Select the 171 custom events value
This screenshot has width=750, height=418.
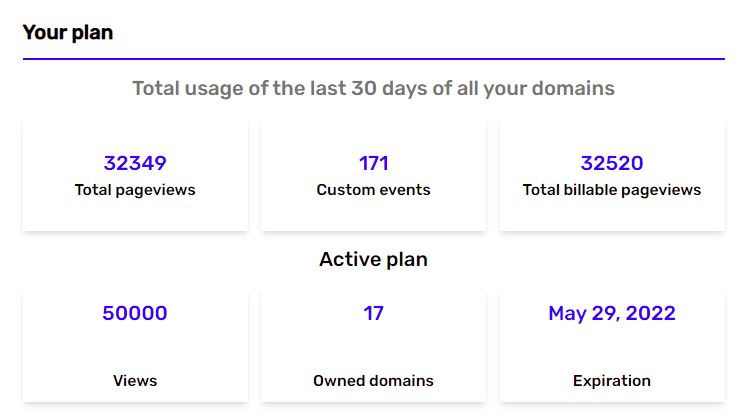click(374, 163)
